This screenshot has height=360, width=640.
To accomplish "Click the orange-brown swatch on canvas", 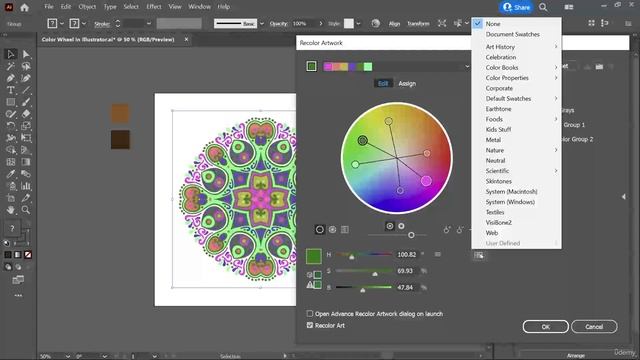I will [x=120, y=113].
